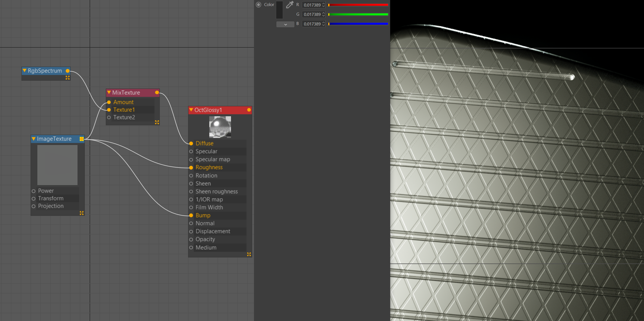The height and width of the screenshot is (321, 644).
Task: Click the ImageTexture square output port
Action: (x=82, y=139)
